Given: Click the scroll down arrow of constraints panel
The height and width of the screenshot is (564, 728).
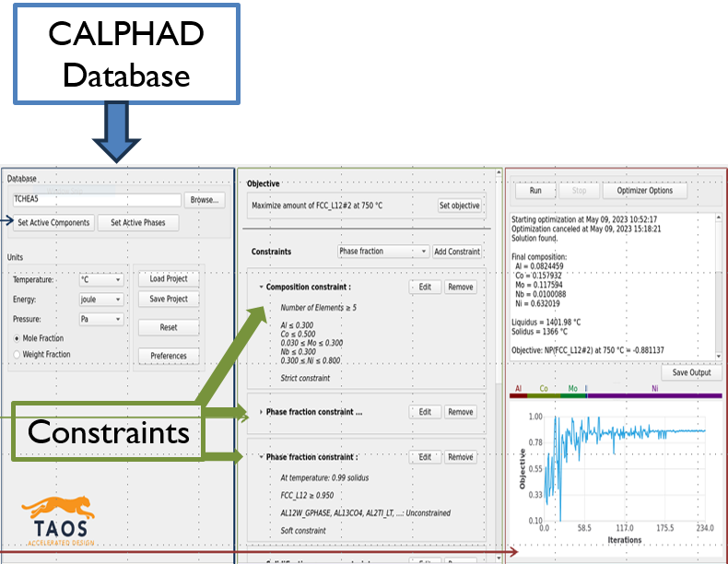Looking at the screenshot, I should coord(499,558).
